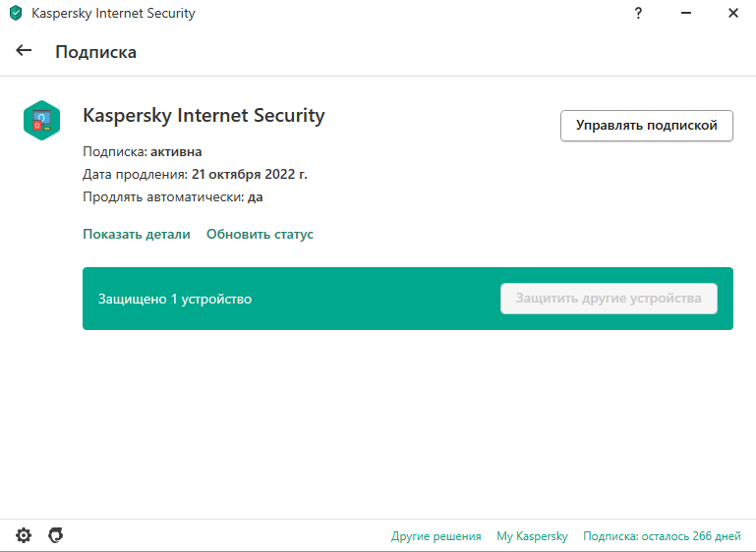Click the subscription days remaining link
This screenshot has width=756, height=552.
[662, 536]
